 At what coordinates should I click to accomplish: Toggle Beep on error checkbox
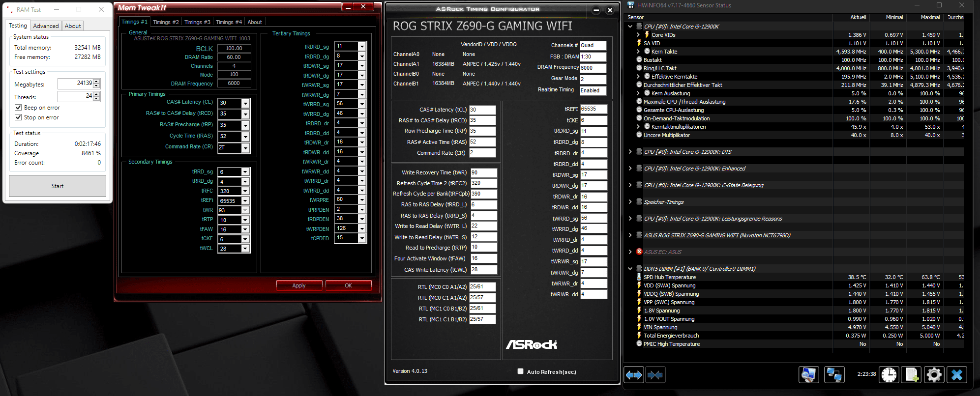tap(18, 107)
